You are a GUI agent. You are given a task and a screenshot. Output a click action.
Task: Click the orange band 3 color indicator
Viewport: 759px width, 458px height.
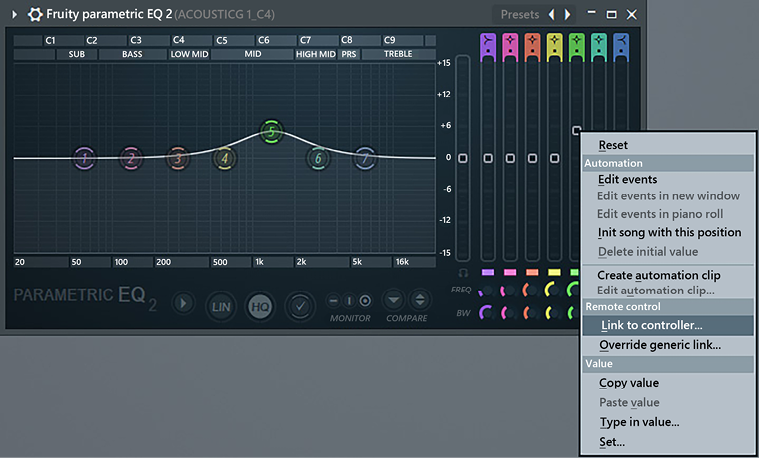[x=532, y=273]
